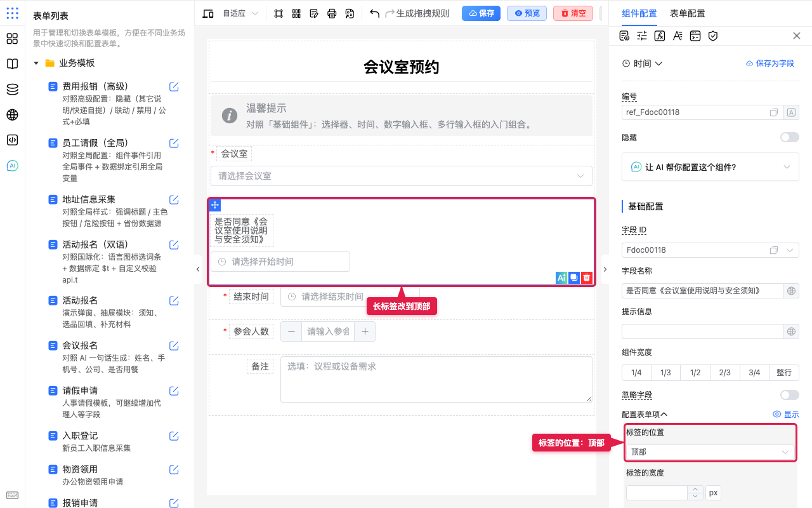Select 1/4 component width
The height and width of the screenshot is (508, 812).
pos(636,373)
